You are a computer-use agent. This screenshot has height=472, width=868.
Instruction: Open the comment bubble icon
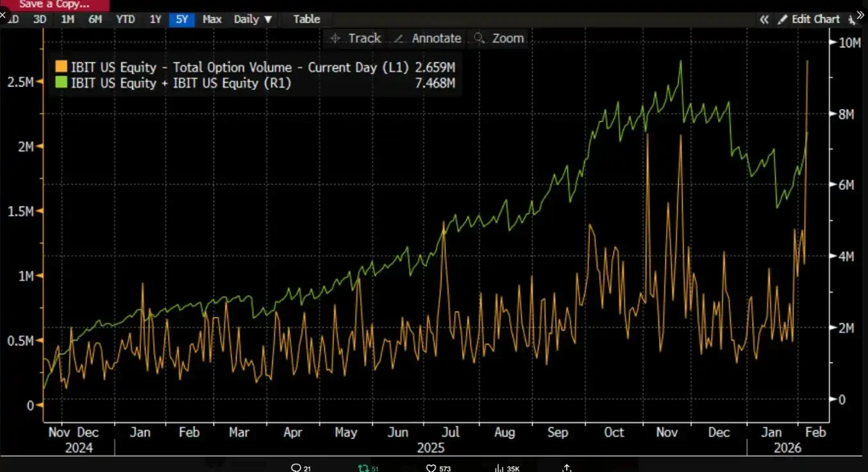point(296,468)
